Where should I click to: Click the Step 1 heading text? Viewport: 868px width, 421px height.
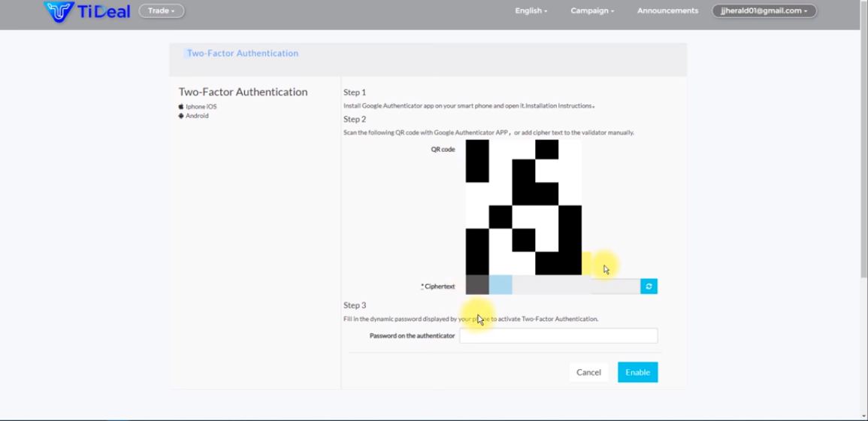click(355, 92)
